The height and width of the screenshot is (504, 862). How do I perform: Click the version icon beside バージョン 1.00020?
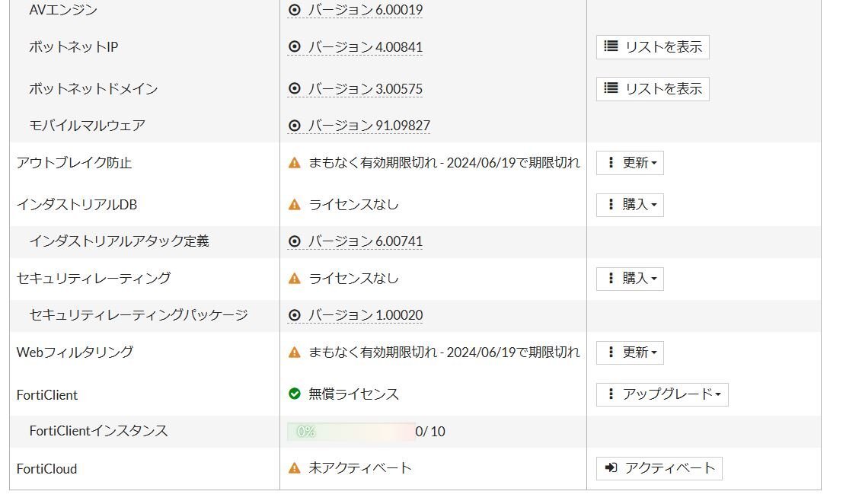click(x=295, y=315)
